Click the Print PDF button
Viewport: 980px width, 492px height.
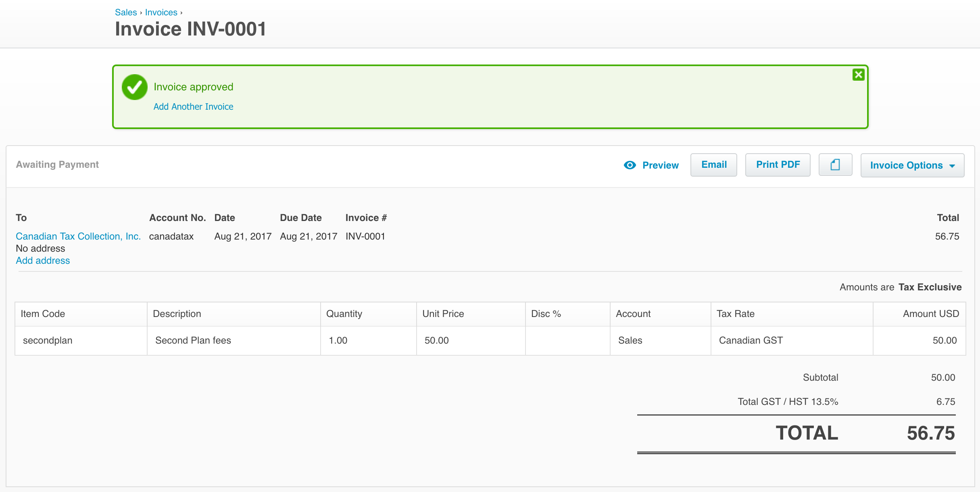coord(778,165)
